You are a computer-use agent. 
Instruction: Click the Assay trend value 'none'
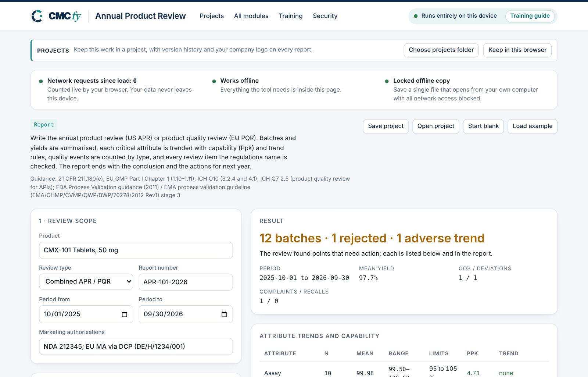click(506, 373)
